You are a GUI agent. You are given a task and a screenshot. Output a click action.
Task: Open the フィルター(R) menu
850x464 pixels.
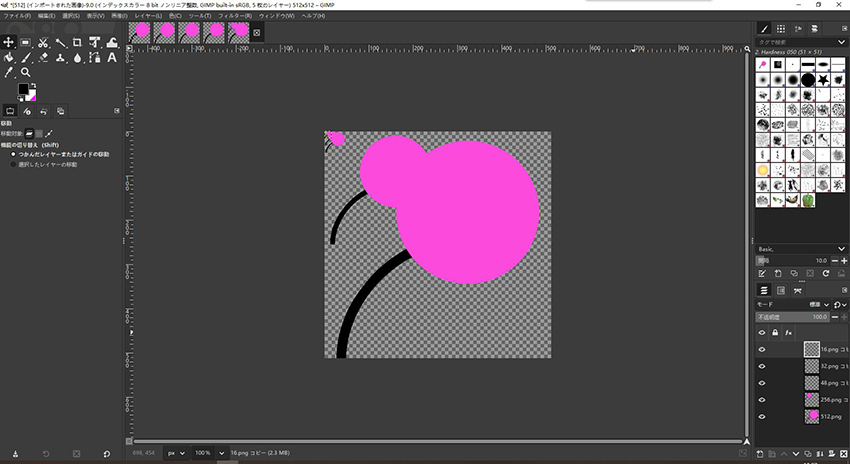[235, 16]
